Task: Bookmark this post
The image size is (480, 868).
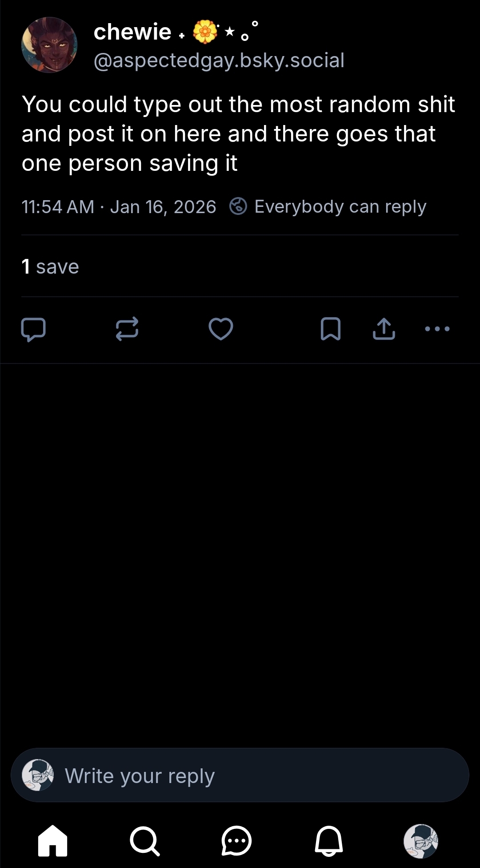Action: click(x=331, y=329)
